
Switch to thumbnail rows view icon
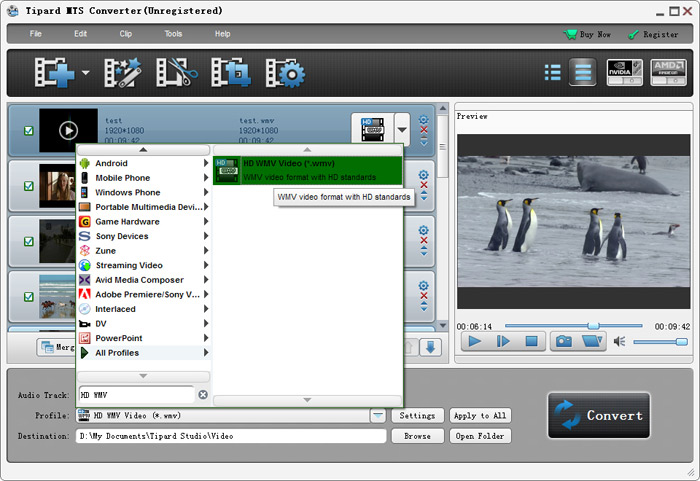(583, 72)
